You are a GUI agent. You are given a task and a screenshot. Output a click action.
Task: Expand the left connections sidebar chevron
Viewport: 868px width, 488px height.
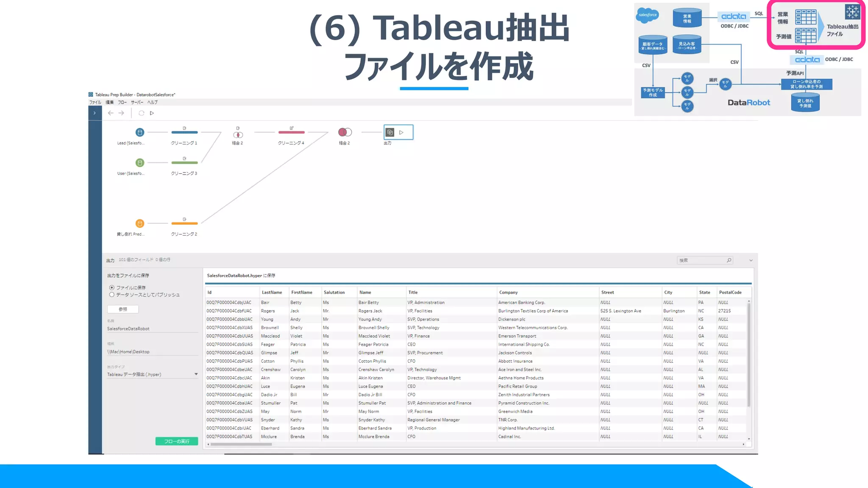[x=95, y=113]
